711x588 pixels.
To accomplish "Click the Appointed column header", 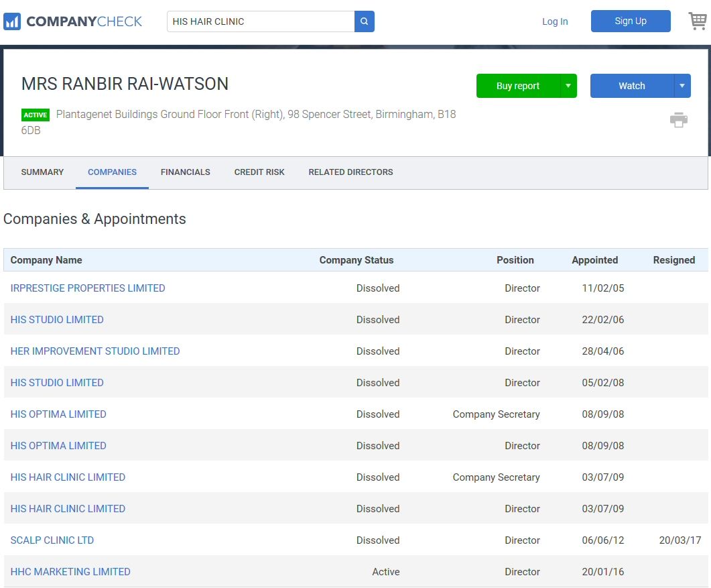I will (x=595, y=260).
